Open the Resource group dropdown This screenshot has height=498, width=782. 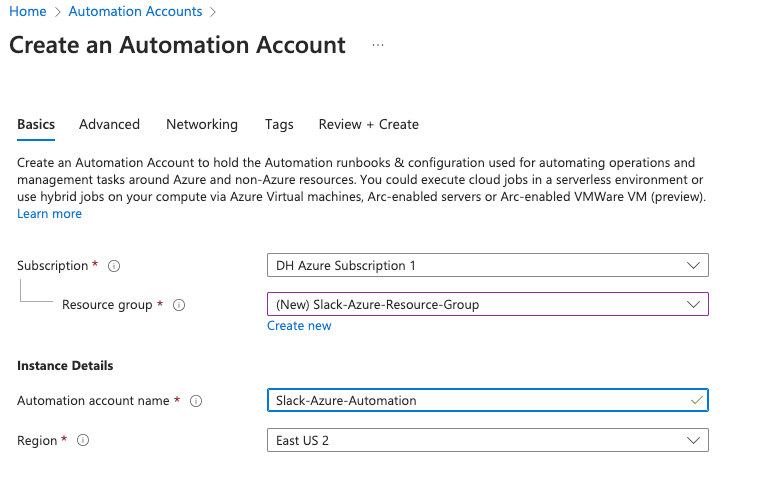(x=488, y=304)
